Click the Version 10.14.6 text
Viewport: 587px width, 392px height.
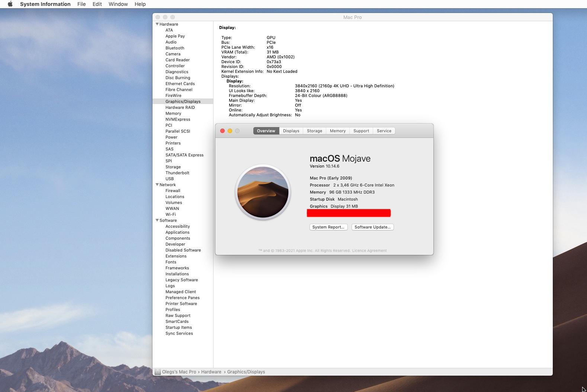click(324, 166)
